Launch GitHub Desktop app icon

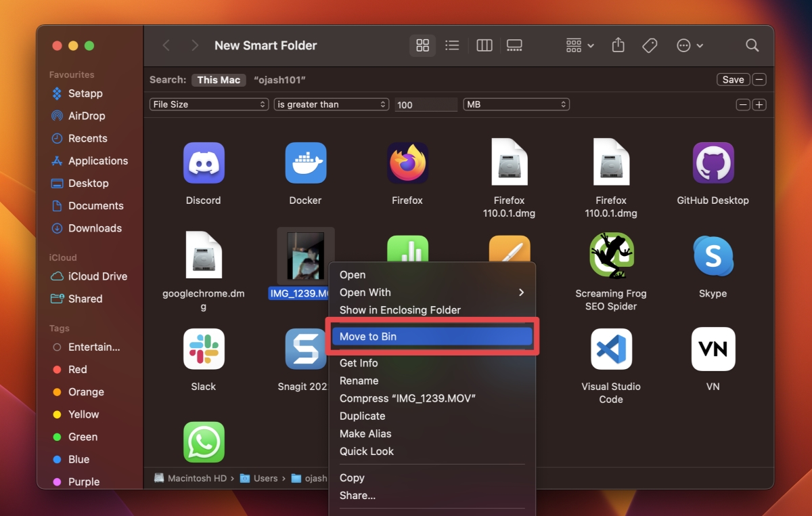[713, 163]
